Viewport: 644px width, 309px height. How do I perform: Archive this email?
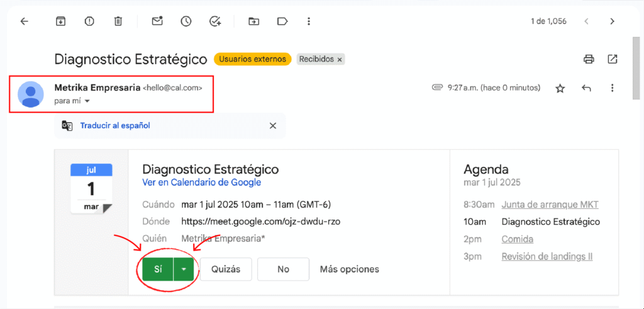(61, 21)
